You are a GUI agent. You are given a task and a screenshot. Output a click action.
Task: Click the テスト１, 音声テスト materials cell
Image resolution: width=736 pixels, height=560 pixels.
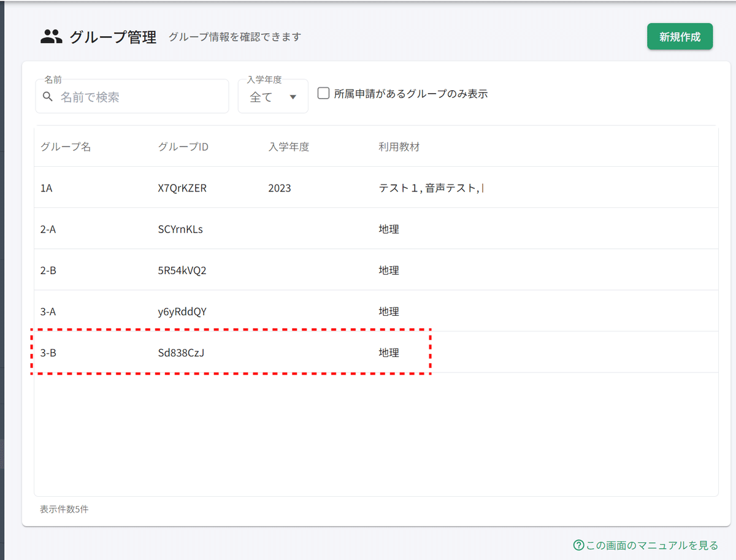coord(431,188)
